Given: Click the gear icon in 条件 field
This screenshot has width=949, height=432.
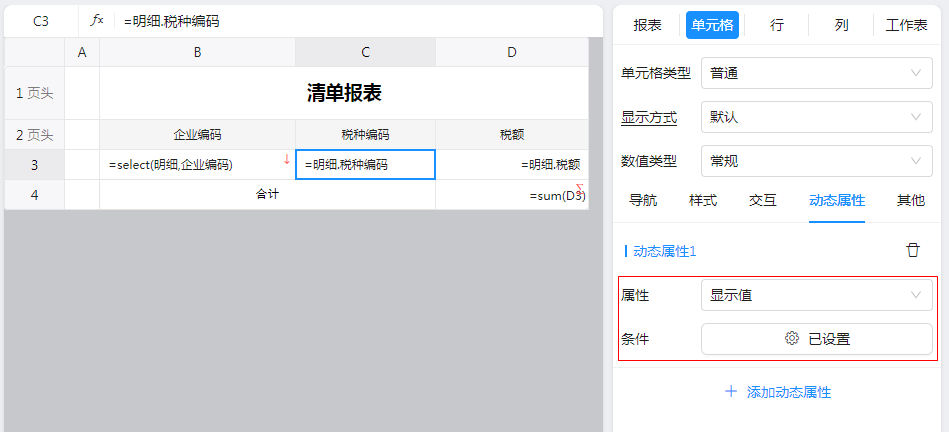Looking at the screenshot, I should click(792, 339).
